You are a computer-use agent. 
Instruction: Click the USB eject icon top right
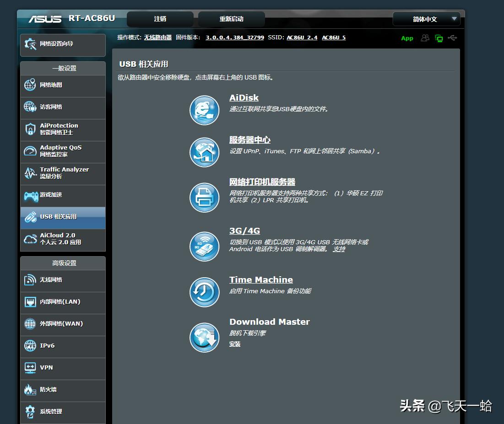tap(453, 38)
